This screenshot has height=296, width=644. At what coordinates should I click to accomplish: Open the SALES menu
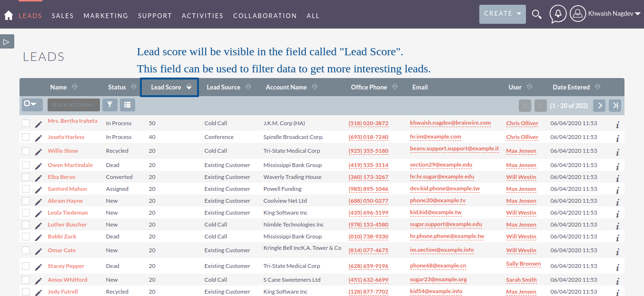[63, 16]
